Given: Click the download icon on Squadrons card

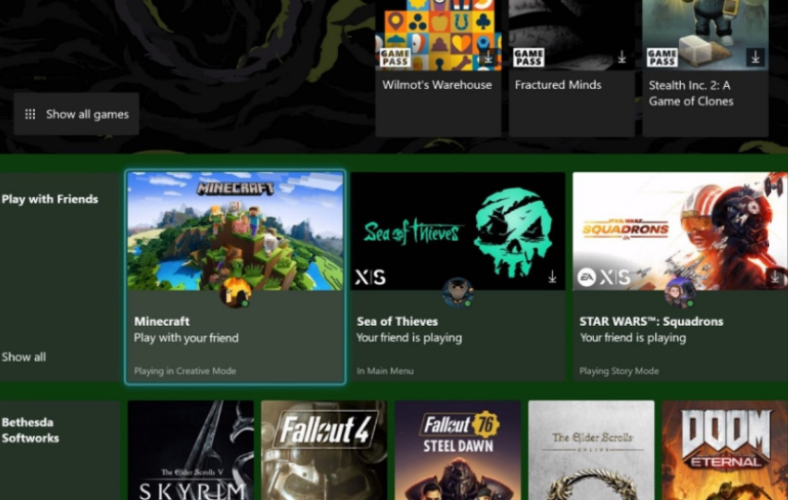Looking at the screenshot, I should point(775,276).
